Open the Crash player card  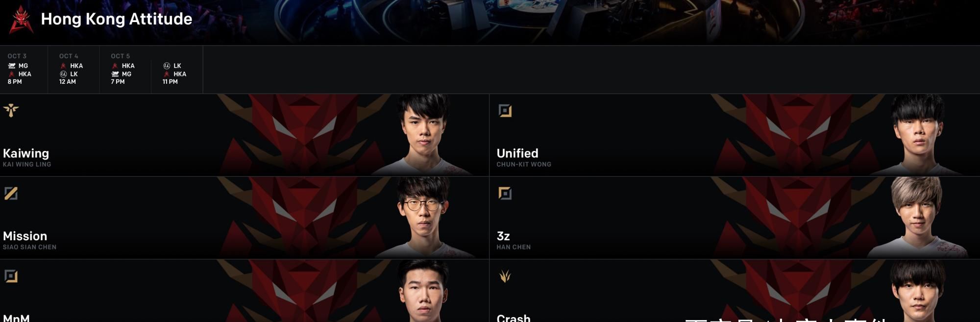pos(735,291)
